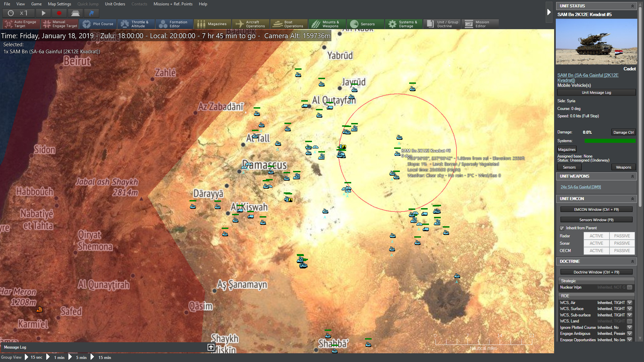Select the 15 min time compression
The height and width of the screenshot is (362, 644).
tap(104, 357)
